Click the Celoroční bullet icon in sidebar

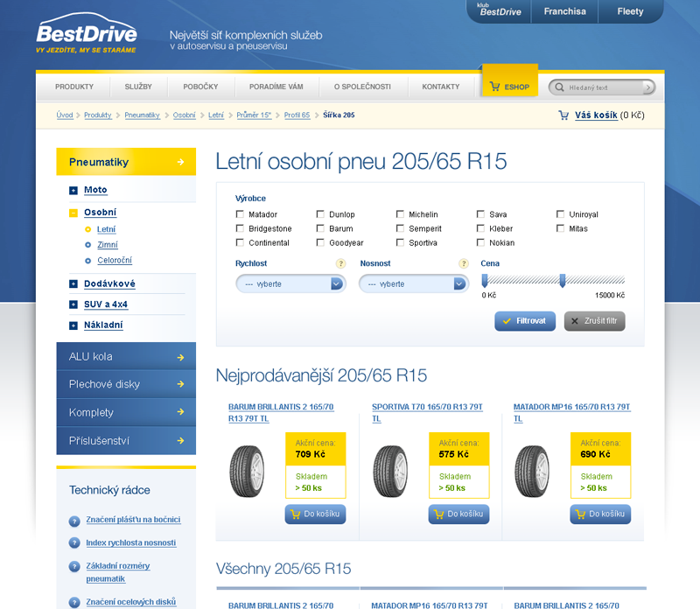88,261
